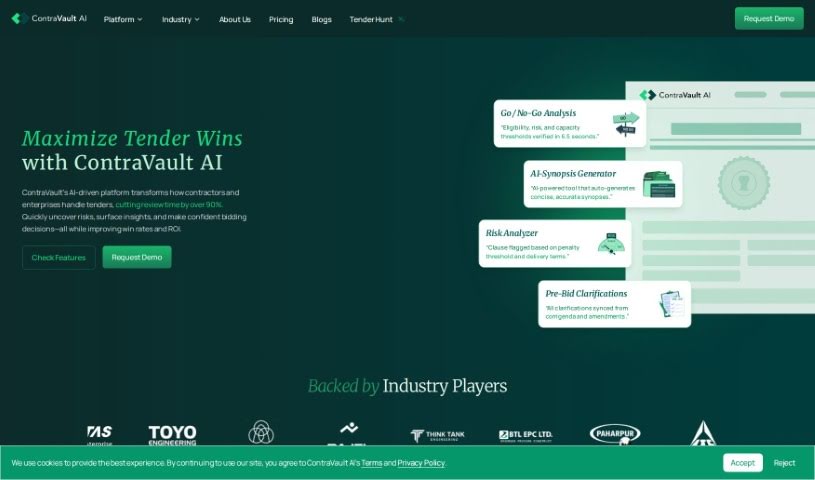Click the Think Tank Engineering logo
The width and height of the screenshot is (815, 480).
point(438,435)
